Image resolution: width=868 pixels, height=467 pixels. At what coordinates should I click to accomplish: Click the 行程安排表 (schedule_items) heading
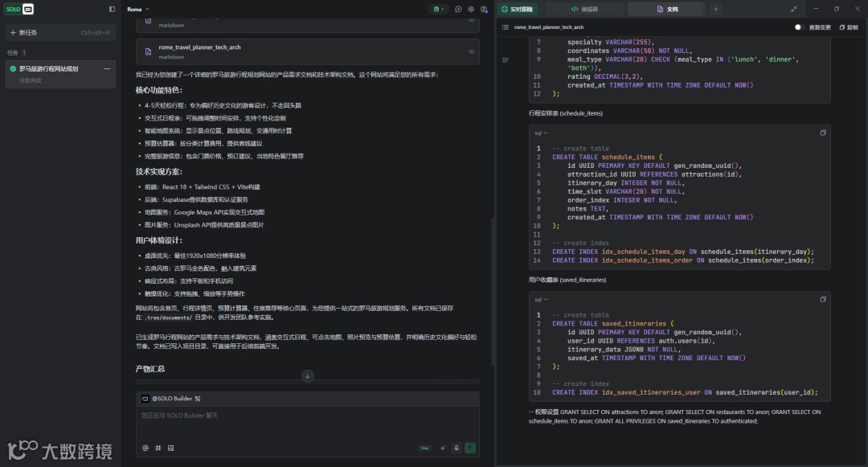(x=566, y=113)
